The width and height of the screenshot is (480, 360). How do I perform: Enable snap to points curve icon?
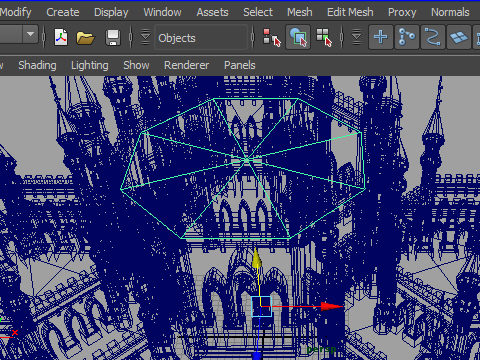[x=433, y=37]
